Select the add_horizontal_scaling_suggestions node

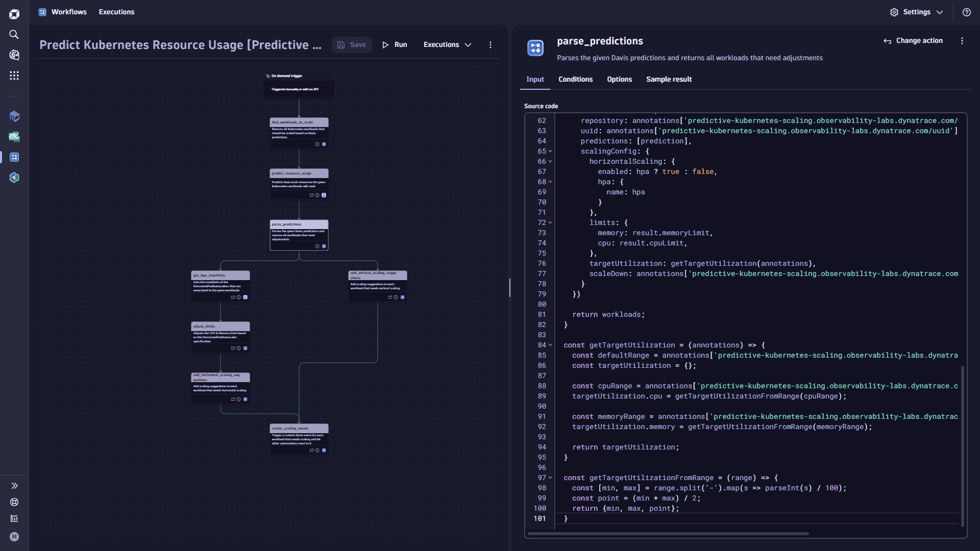pos(220,388)
